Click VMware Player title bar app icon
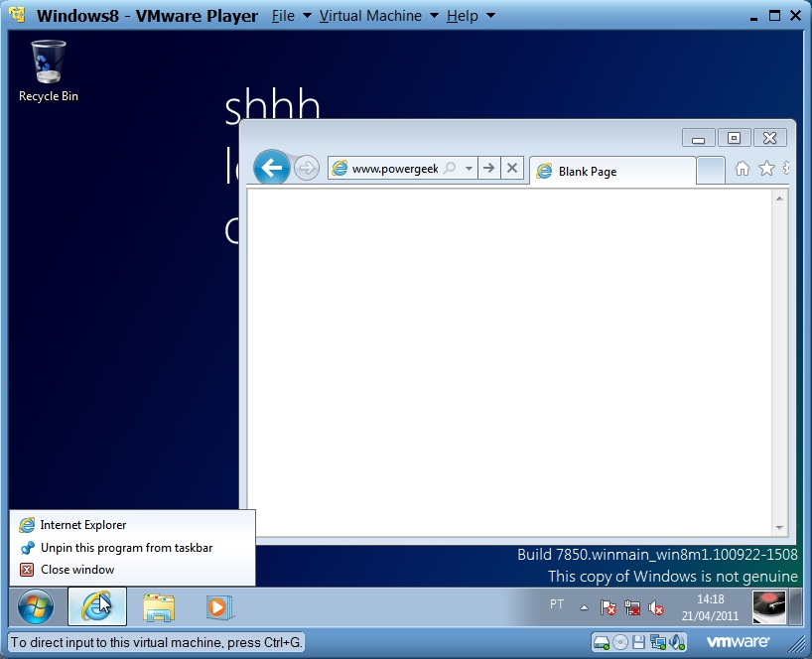The width and height of the screenshot is (812, 659). pos(17,15)
